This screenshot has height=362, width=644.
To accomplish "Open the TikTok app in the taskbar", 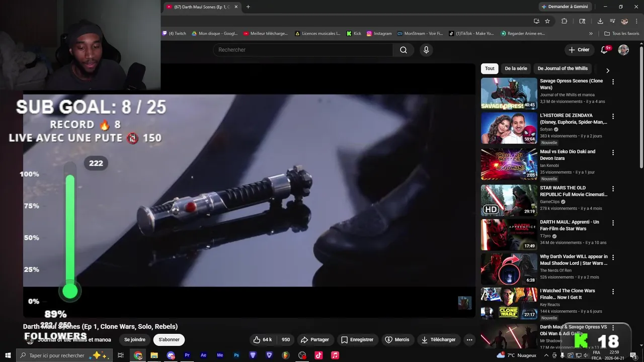I will (318, 355).
